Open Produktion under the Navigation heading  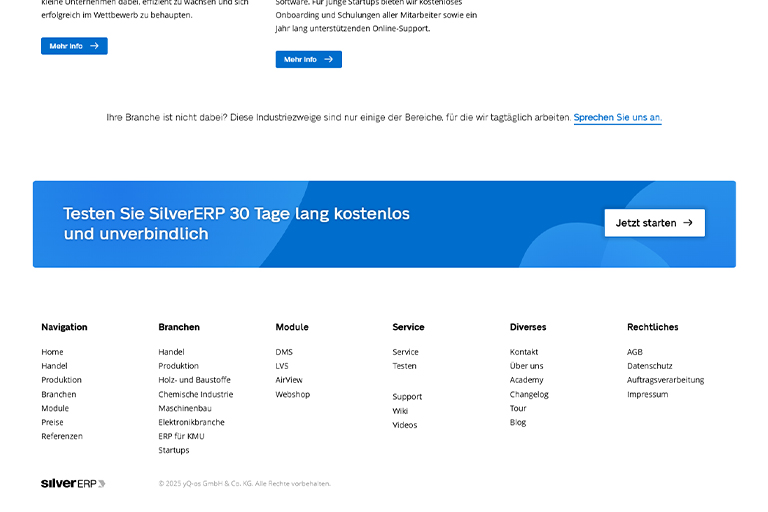[x=61, y=380]
